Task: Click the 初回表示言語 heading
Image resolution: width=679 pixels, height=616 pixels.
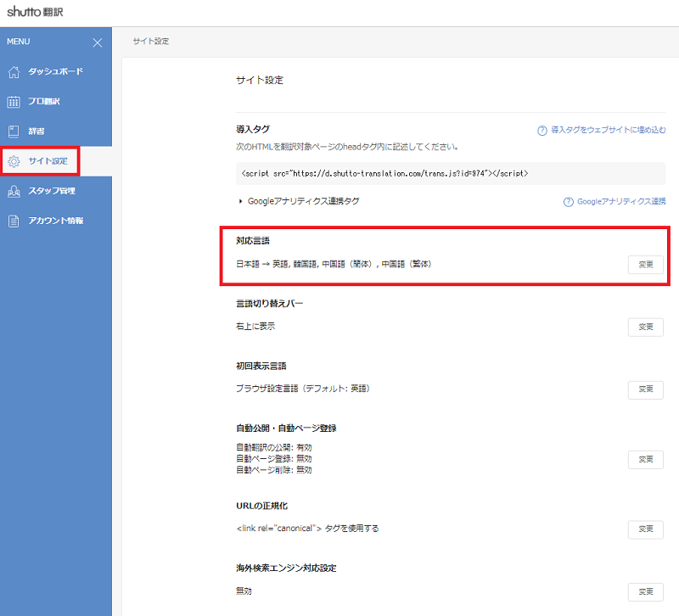Action: [261, 367]
